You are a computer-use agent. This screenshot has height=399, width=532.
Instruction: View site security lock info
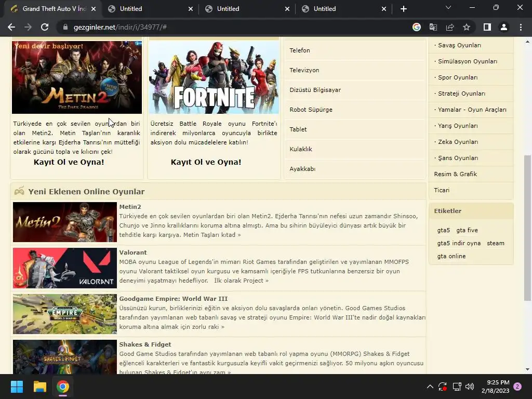(x=65, y=27)
